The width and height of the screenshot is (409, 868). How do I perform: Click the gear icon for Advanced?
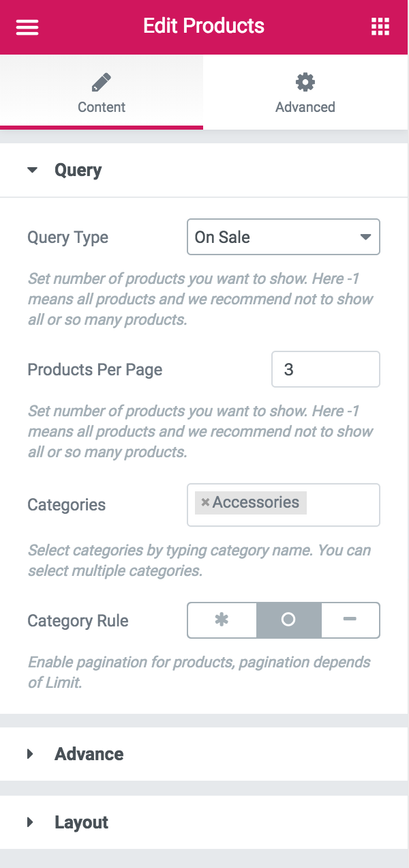pos(305,83)
